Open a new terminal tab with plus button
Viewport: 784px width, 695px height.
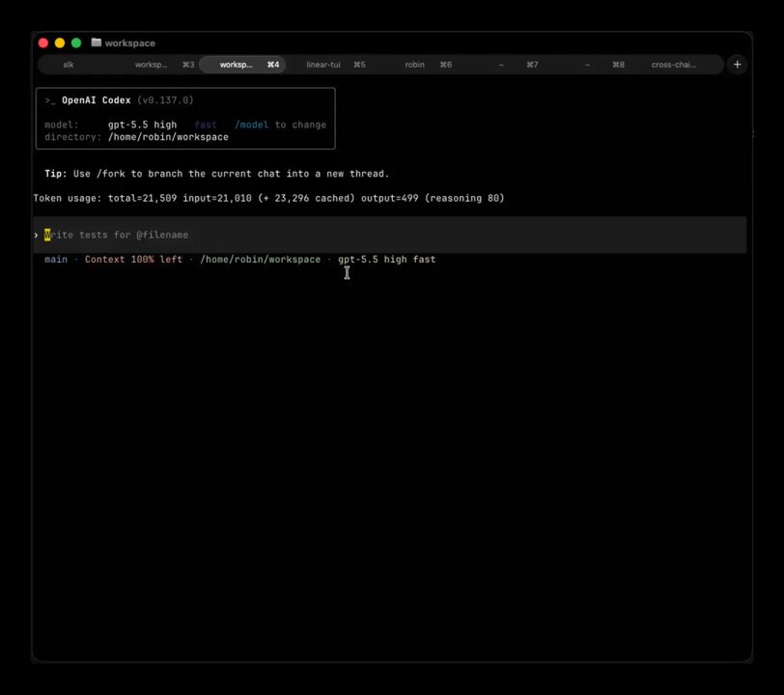(737, 65)
